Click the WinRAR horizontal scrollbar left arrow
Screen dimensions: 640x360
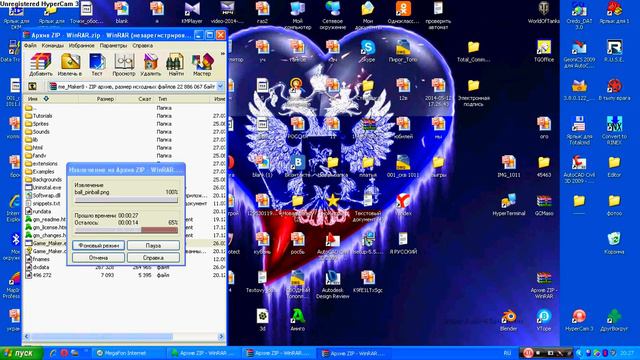click(x=27, y=336)
